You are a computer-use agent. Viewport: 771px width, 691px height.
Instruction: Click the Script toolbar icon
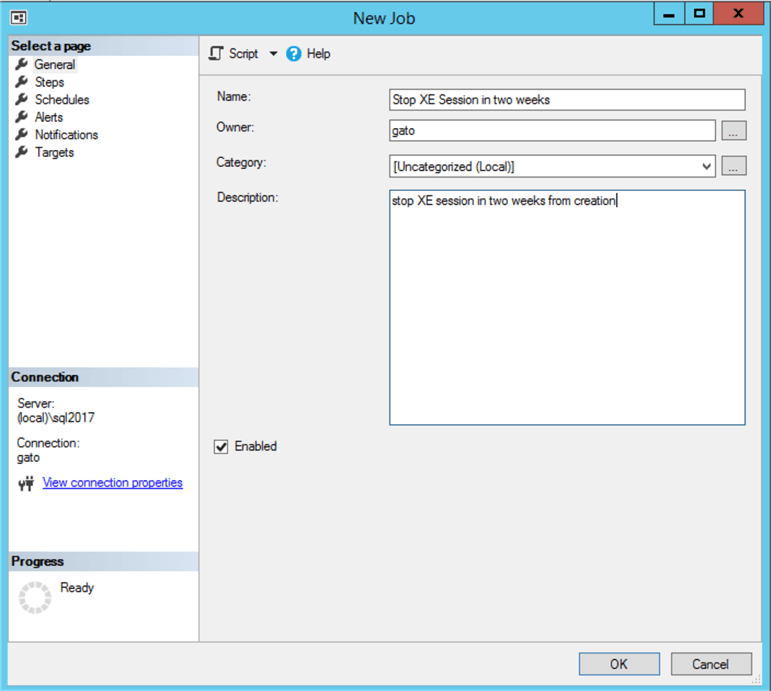(216, 54)
